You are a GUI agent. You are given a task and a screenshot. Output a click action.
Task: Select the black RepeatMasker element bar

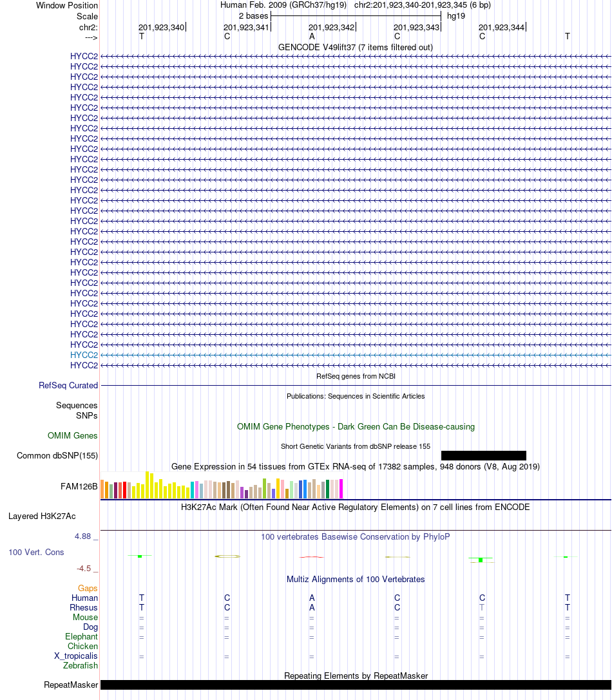356,685
